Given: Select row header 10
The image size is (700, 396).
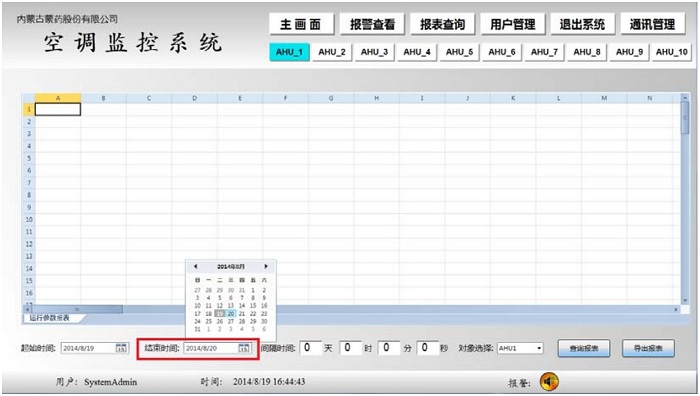Looking at the screenshot, I should coord(29,220).
